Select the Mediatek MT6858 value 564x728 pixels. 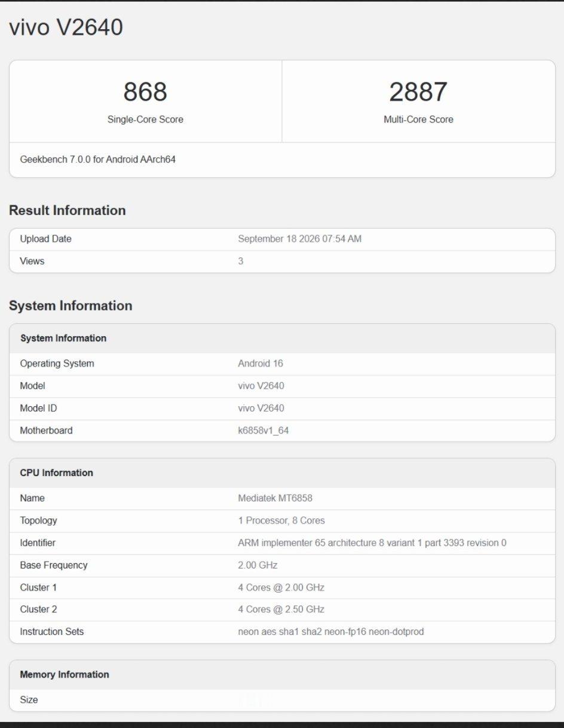pyautogui.click(x=275, y=498)
